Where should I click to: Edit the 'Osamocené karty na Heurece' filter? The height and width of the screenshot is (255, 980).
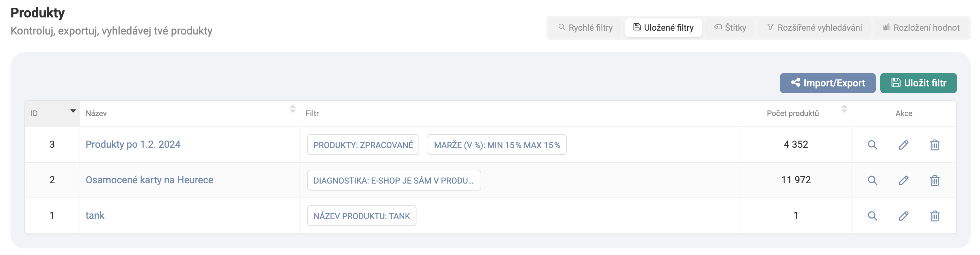903,180
